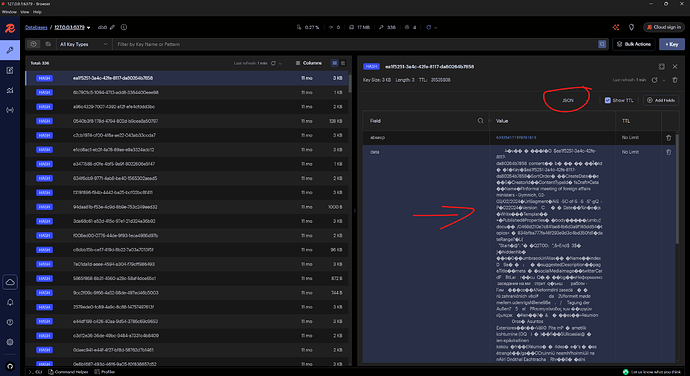
Task: Delete the data field
Action: click(668, 152)
